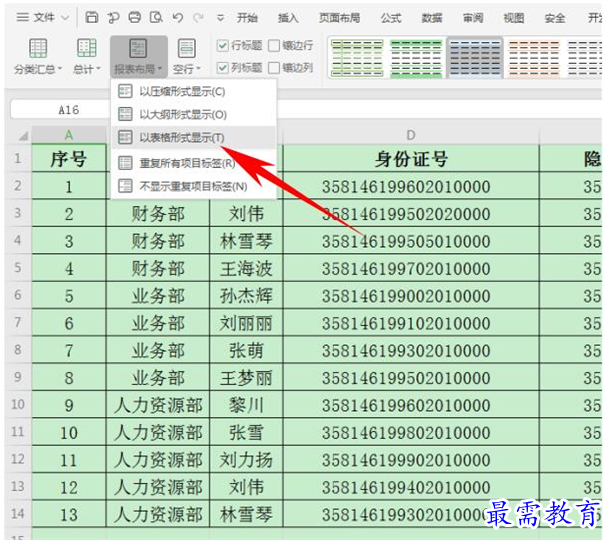Choose 以大纲形式显示(O) menu option
The image size is (608, 545).
point(194,114)
